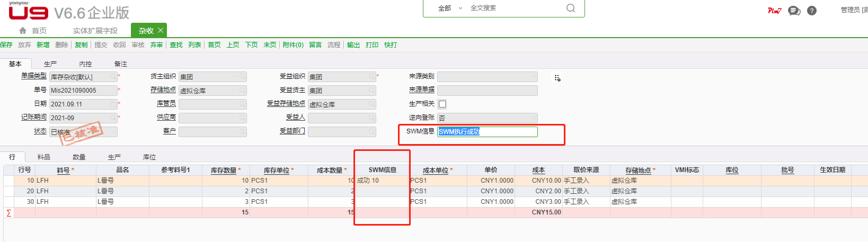Image resolution: width=868 pixels, height=242 pixels.
Task: Click the 附件(0) attachments button
Action: (293, 45)
